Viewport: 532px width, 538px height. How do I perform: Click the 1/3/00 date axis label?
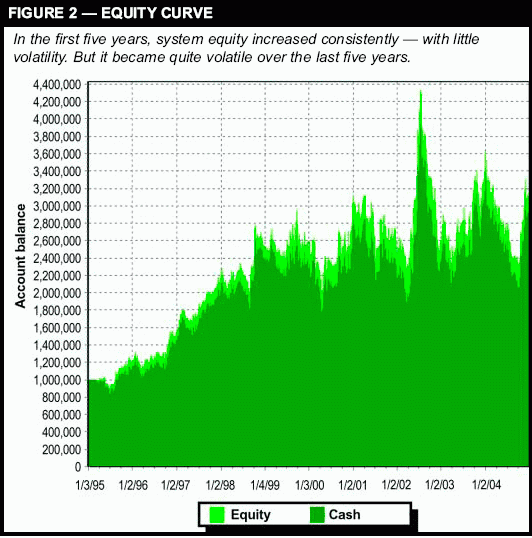(x=309, y=485)
